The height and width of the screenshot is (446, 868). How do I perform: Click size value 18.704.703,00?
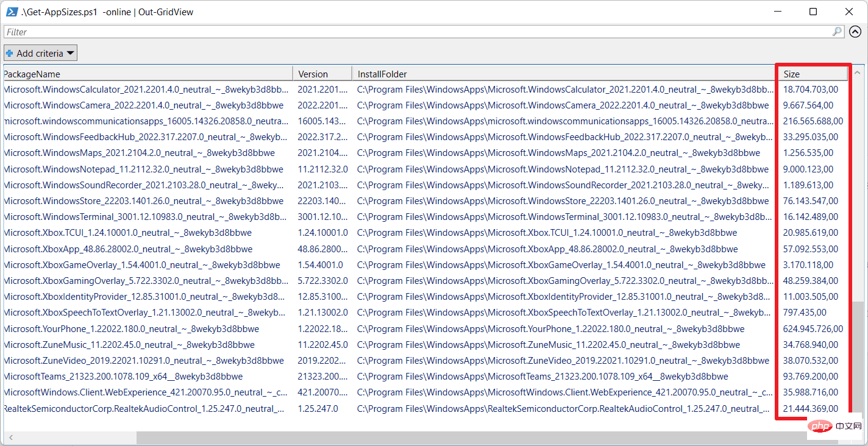coord(811,89)
